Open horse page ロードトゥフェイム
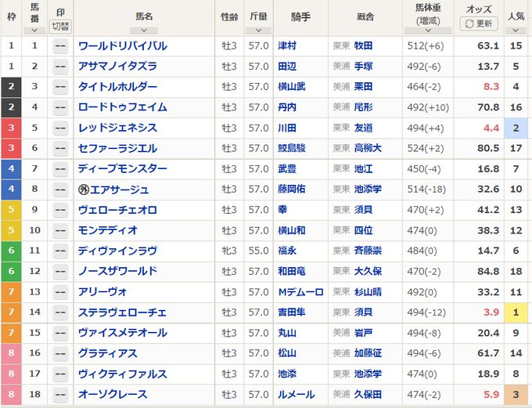 click(123, 107)
